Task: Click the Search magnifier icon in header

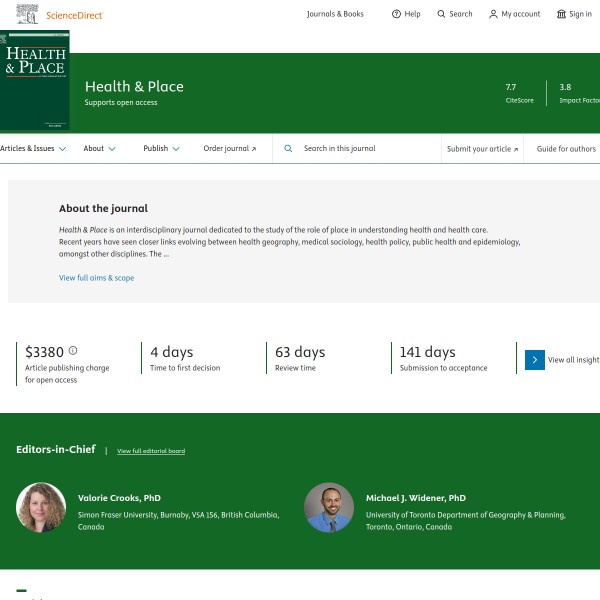Action: tap(441, 14)
